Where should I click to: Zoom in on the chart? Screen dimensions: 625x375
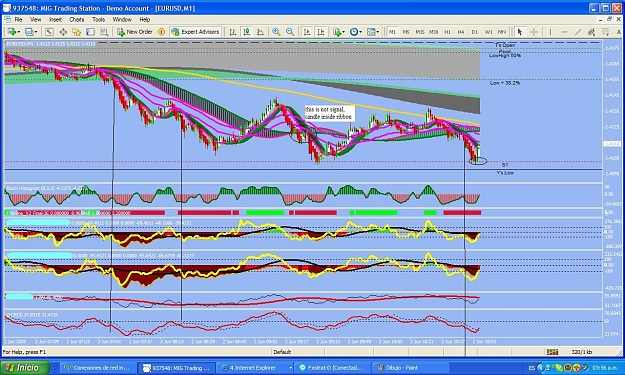click(276, 32)
